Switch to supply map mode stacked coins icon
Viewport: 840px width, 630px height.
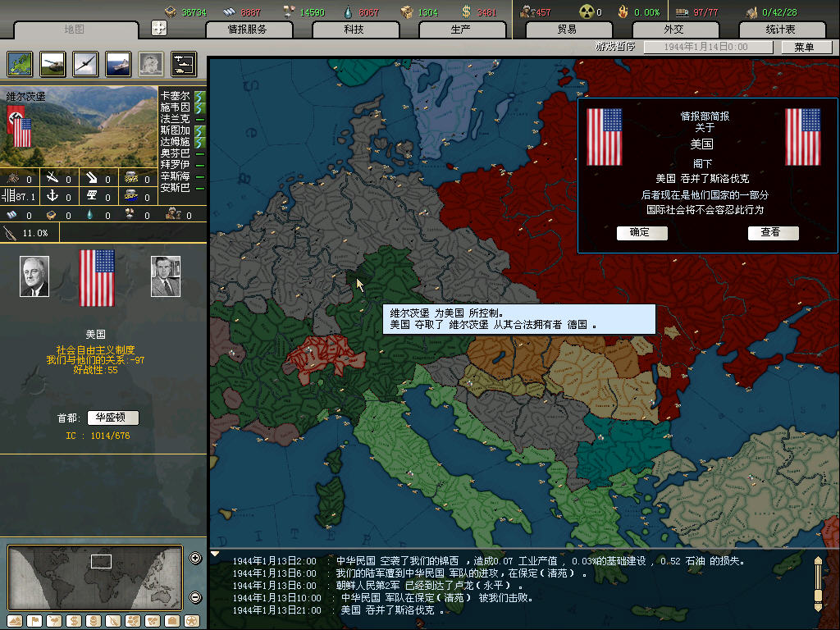point(94,621)
